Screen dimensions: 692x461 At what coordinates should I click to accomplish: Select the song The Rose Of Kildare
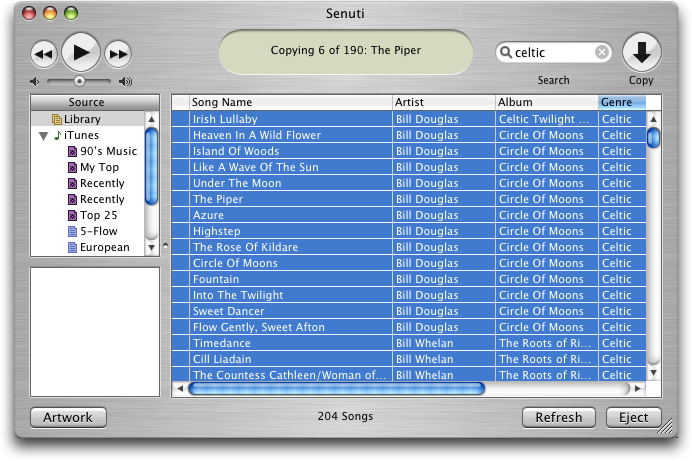(245, 247)
